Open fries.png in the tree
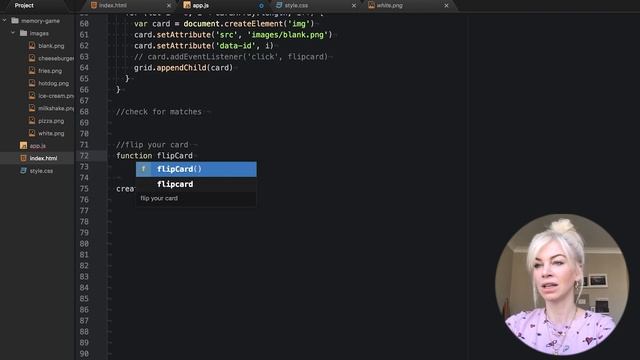The height and width of the screenshot is (360, 640). 50,71
